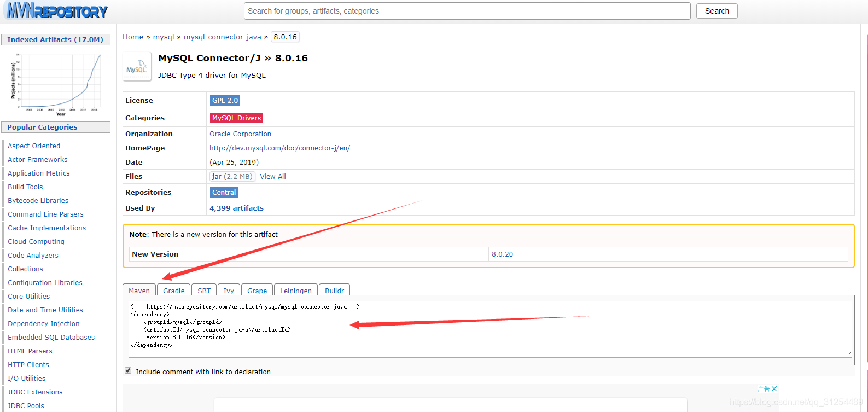Screen dimensions: 868x412
Task: Open Application Metrics category
Action: coord(39,173)
